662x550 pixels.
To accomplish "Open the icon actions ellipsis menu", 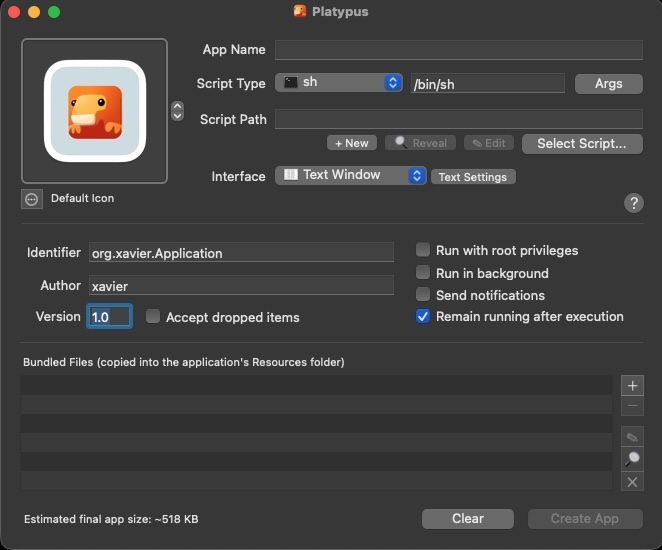I will point(32,199).
